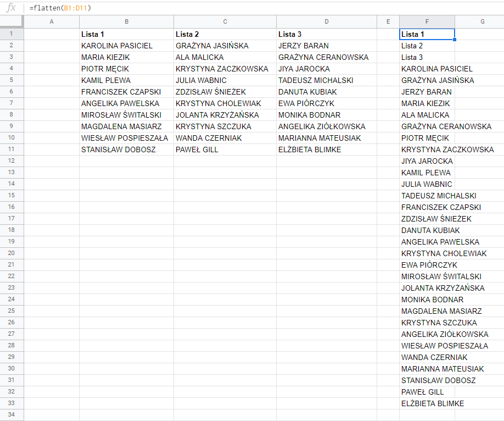Select cell D4 JIYA JAROCKA
The width and height of the screenshot is (504, 421).
pos(327,69)
